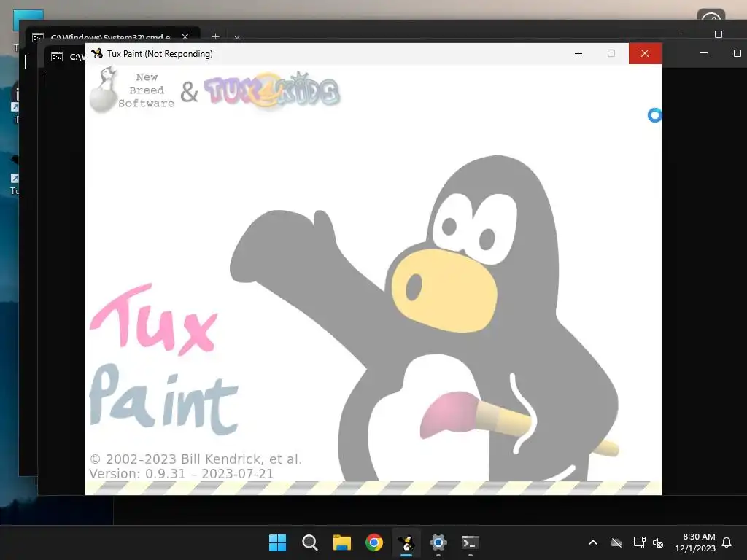Open the Windows Start menu
The width and height of the screenshot is (747, 560).
click(277, 542)
